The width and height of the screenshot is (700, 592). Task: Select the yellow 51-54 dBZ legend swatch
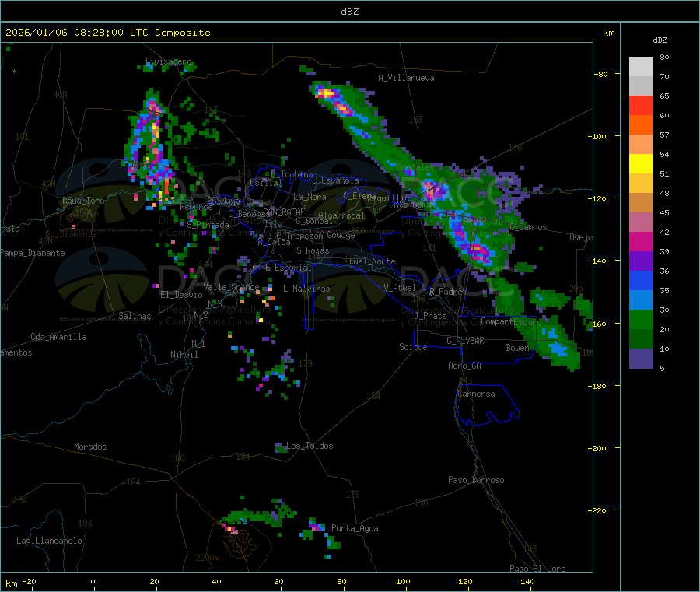[x=641, y=164]
